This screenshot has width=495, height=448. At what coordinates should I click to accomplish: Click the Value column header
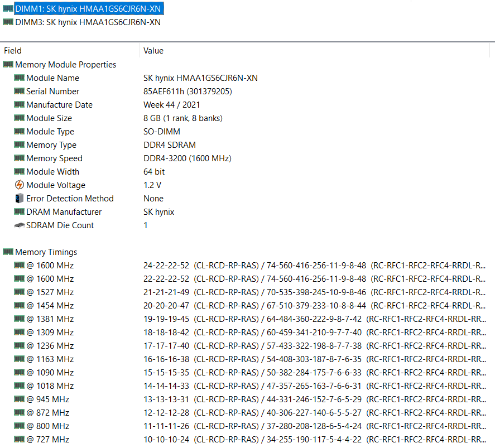[153, 50]
